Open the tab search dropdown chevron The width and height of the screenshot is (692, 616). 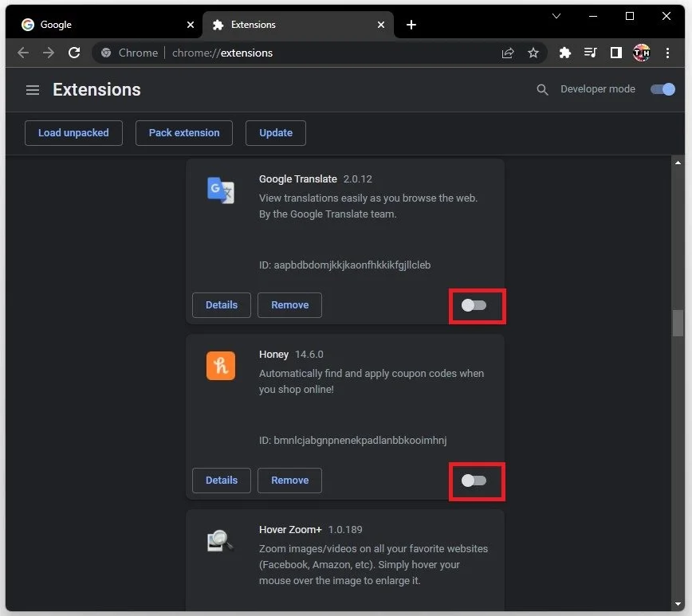click(556, 16)
